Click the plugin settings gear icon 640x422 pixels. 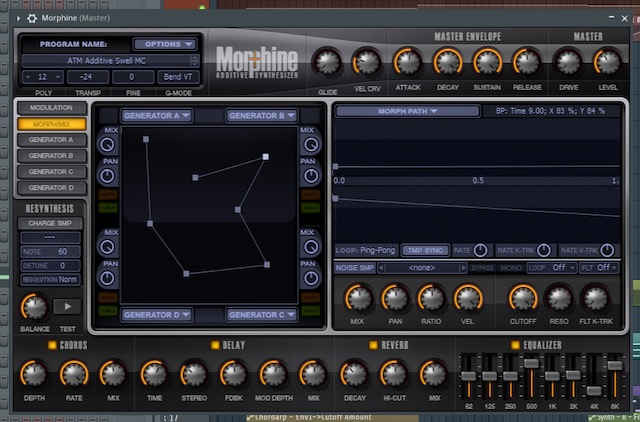pos(32,18)
